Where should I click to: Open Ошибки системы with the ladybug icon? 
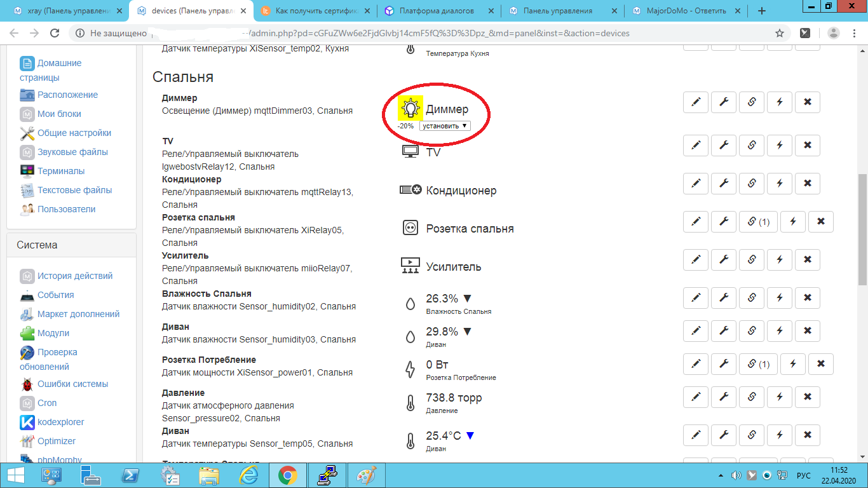(26, 384)
